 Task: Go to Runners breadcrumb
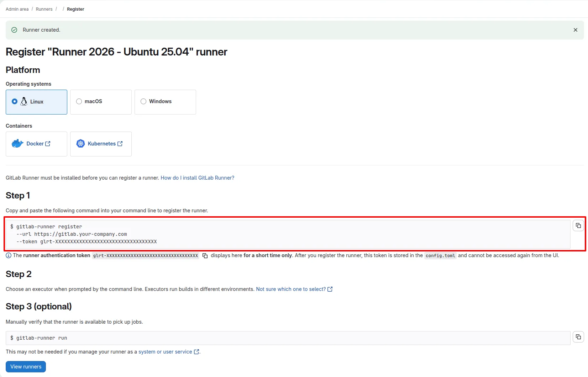[x=44, y=9]
